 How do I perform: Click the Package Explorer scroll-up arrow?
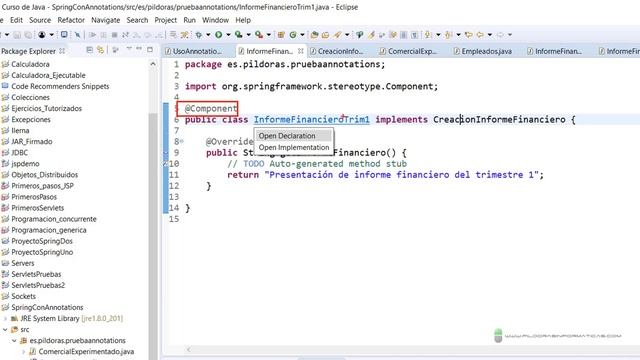[153, 64]
